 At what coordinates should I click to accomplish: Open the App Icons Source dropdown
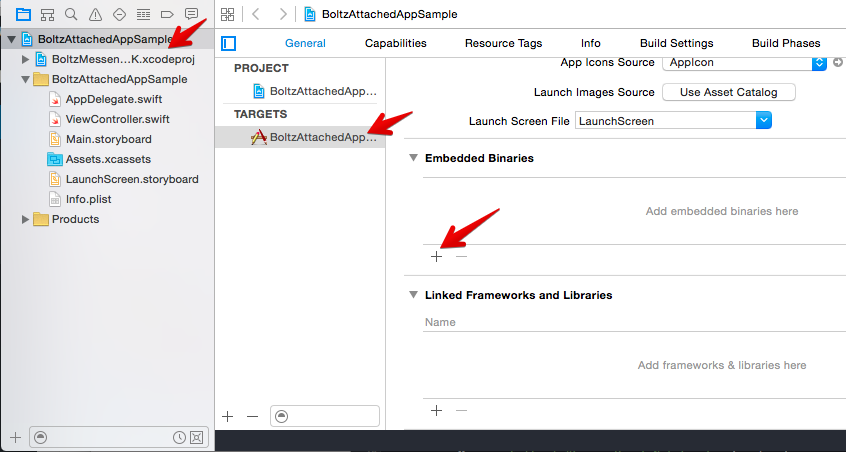point(745,63)
